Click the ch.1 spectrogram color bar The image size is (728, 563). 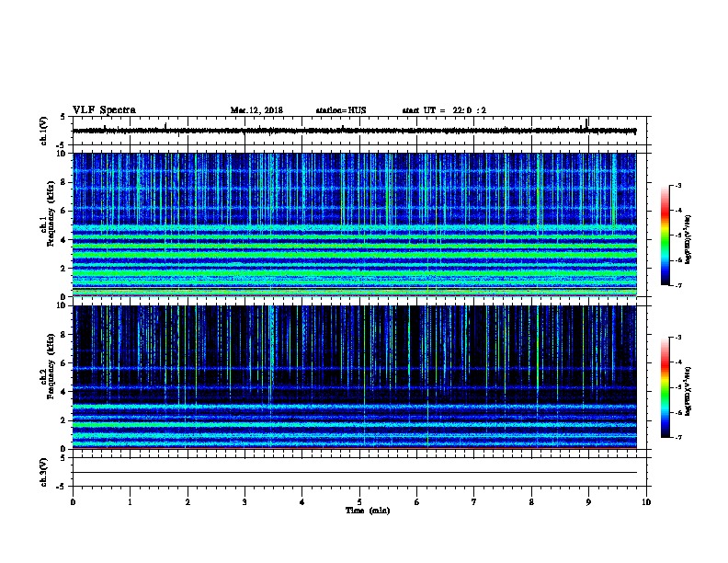pyautogui.click(x=665, y=236)
